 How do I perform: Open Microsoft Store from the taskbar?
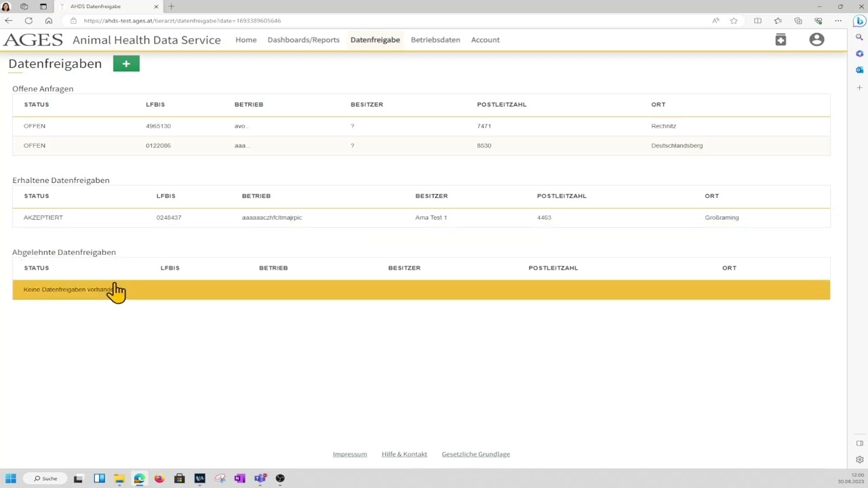pyautogui.click(x=179, y=479)
